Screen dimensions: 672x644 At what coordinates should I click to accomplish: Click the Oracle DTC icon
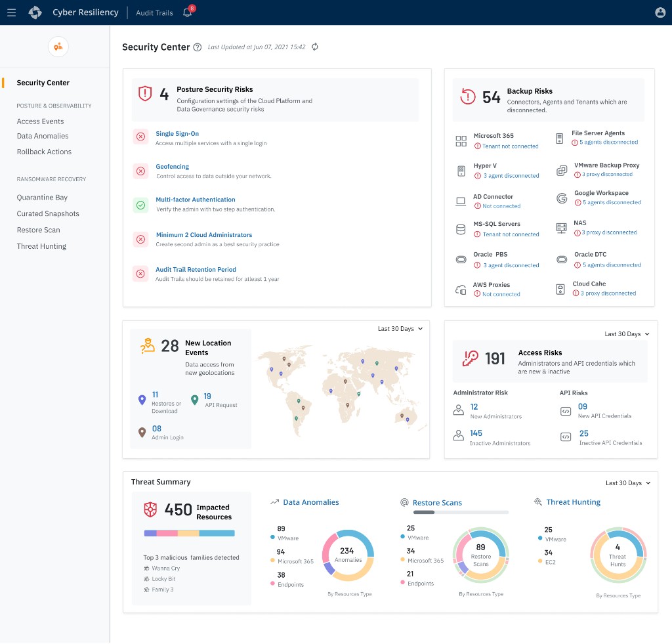click(562, 260)
